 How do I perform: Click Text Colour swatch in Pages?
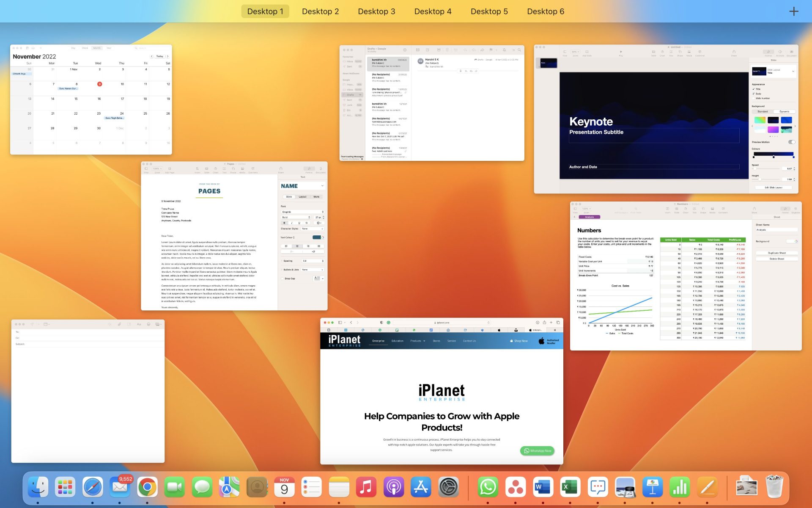coord(316,237)
